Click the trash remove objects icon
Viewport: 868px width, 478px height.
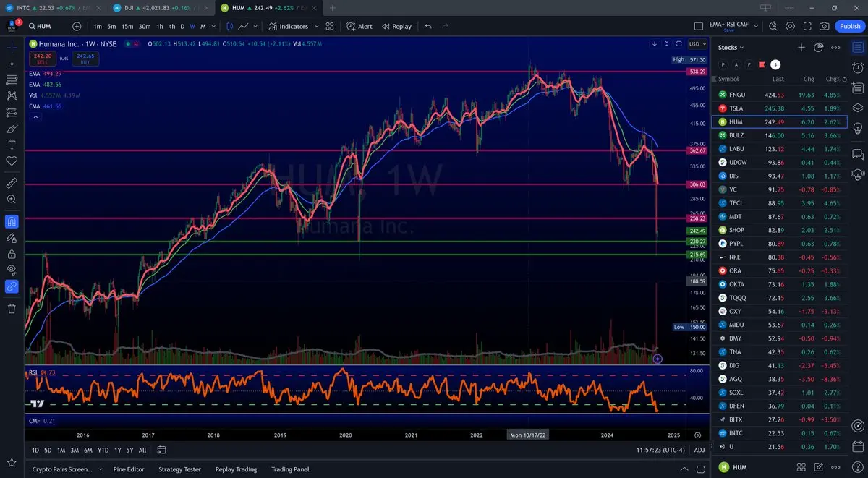coord(12,309)
